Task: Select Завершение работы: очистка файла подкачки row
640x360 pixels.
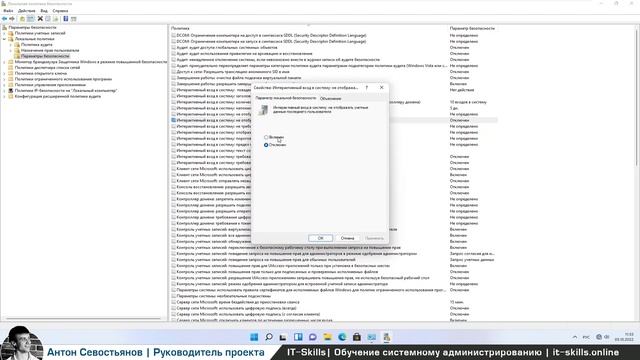Action: (x=239, y=78)
